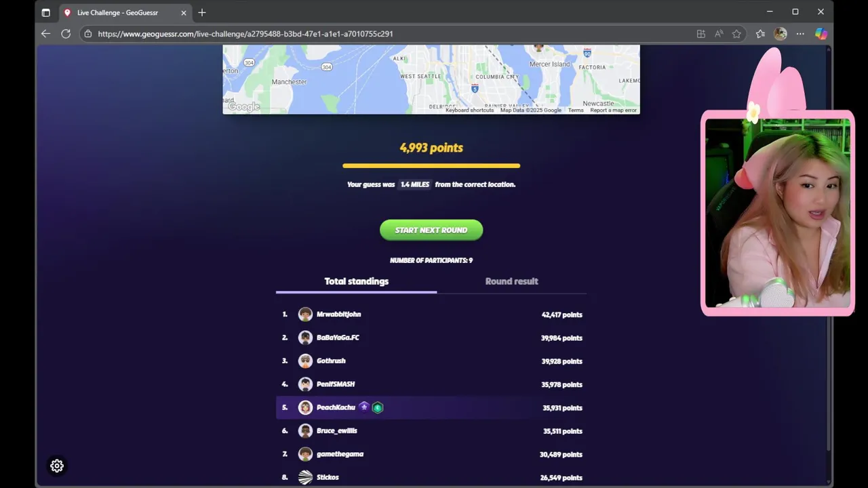Click the 35,511 points score
Image resolution: width=868 pixels, height=488 pixels.
pos(562,431)
